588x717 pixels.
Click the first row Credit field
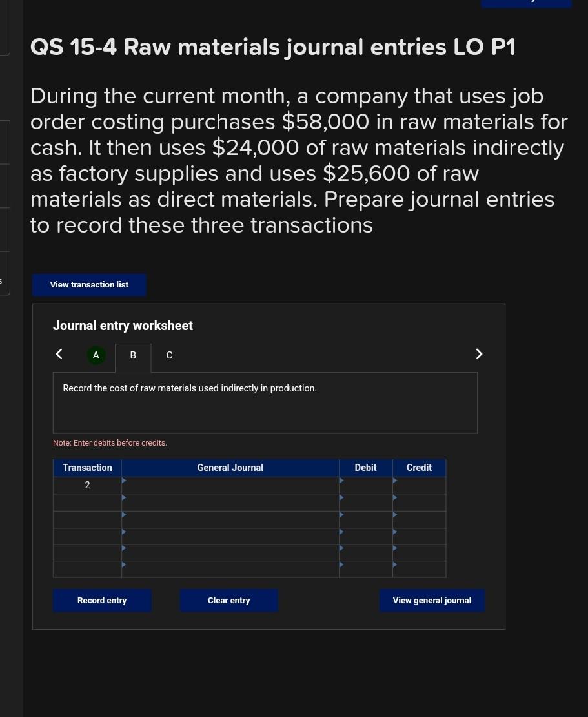(420, 485)
